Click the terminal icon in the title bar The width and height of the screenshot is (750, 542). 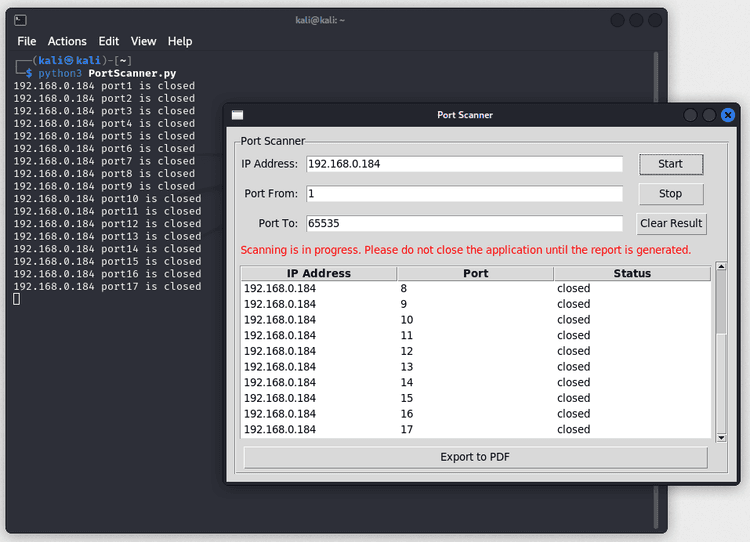(21, 20)
